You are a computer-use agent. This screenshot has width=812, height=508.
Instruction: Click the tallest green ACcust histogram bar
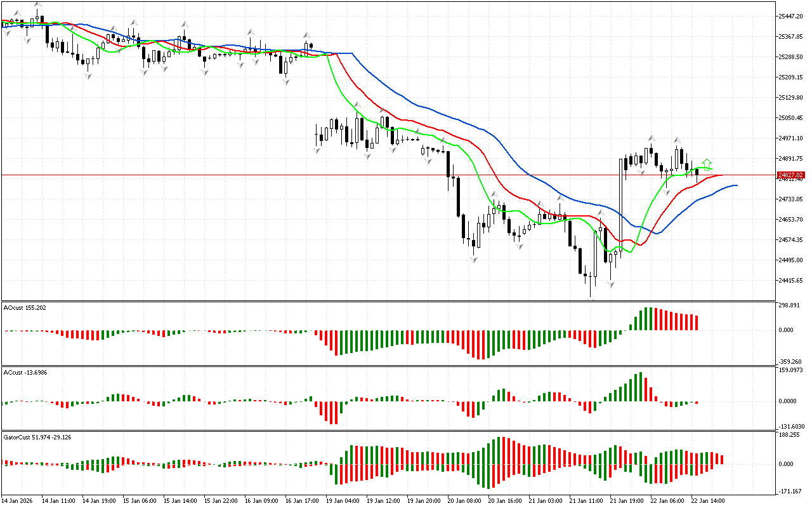(x=641, y=386)
